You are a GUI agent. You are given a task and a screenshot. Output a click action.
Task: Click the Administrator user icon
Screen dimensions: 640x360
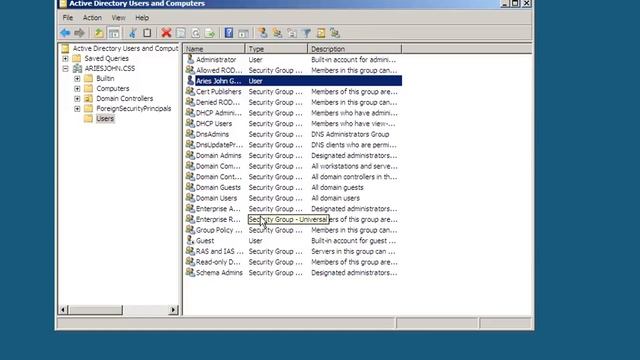point(190,59)
